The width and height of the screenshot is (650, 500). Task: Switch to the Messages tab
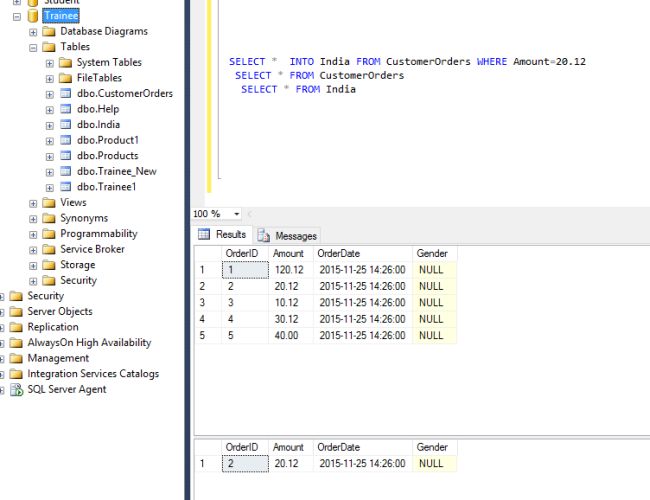point(295,236)
